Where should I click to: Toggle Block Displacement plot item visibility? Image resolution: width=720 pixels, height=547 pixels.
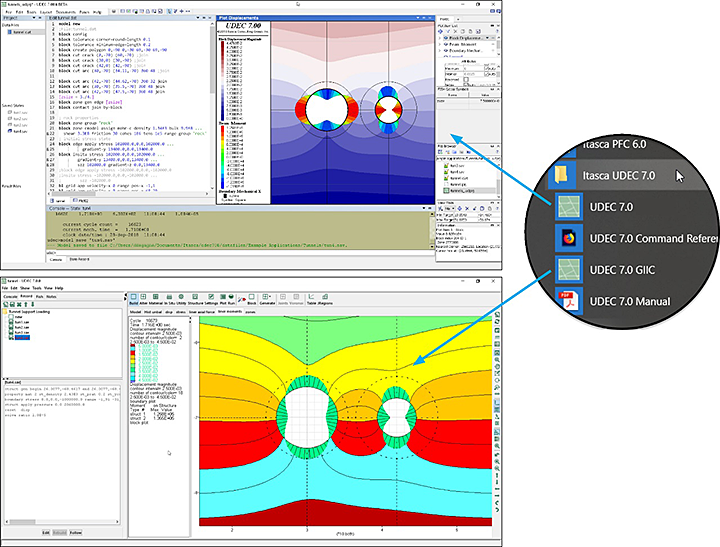point(445,38)
